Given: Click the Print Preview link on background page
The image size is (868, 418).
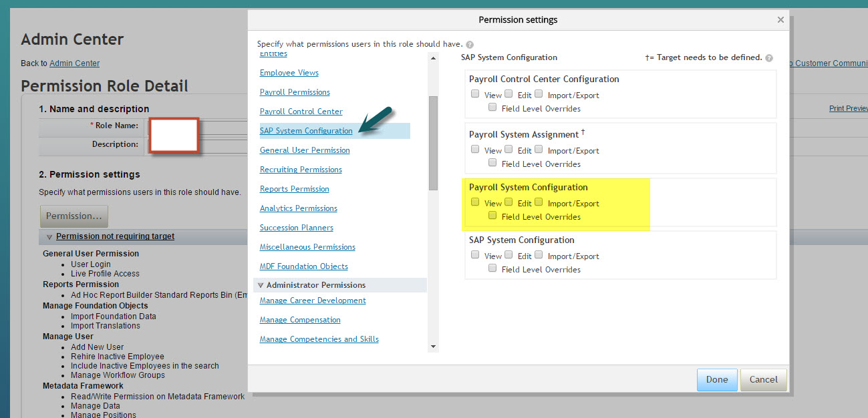Looking at the screenshot, I should click(849, 108).
